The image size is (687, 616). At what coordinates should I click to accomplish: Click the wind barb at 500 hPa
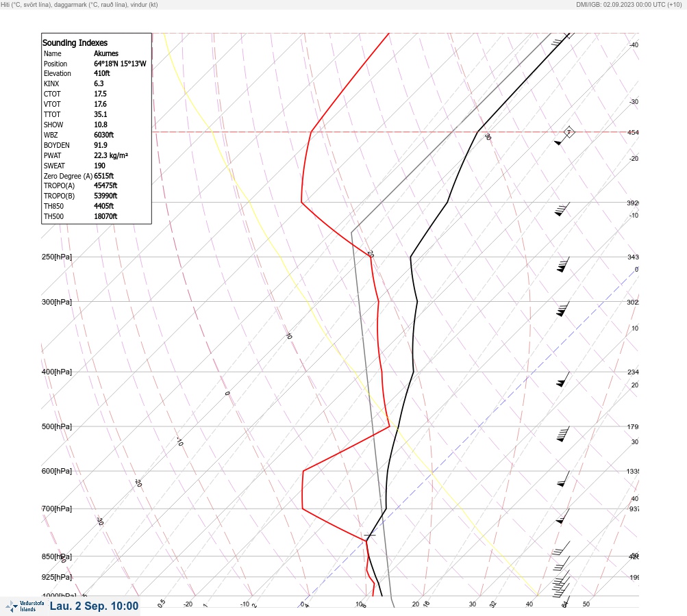pyautogui.click(x=563, y=434)
